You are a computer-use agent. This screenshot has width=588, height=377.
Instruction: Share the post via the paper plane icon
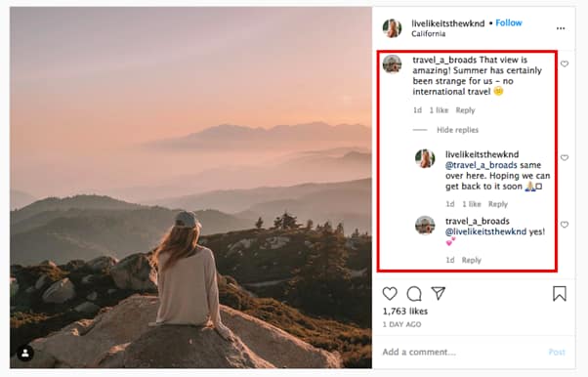tap(438, 293)
